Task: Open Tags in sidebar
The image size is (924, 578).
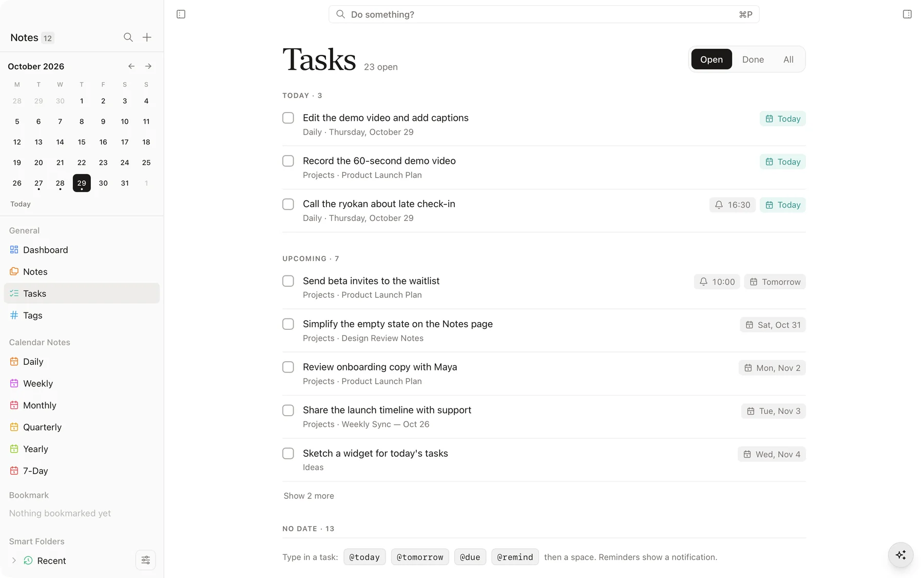Action: pyautogui.click(x=82, y=315)
